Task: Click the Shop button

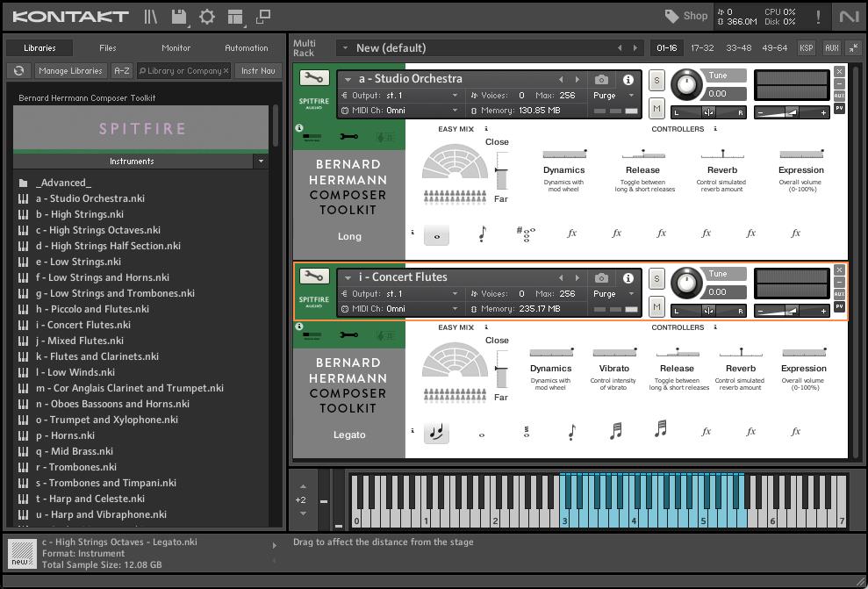Action: [686, 16]
